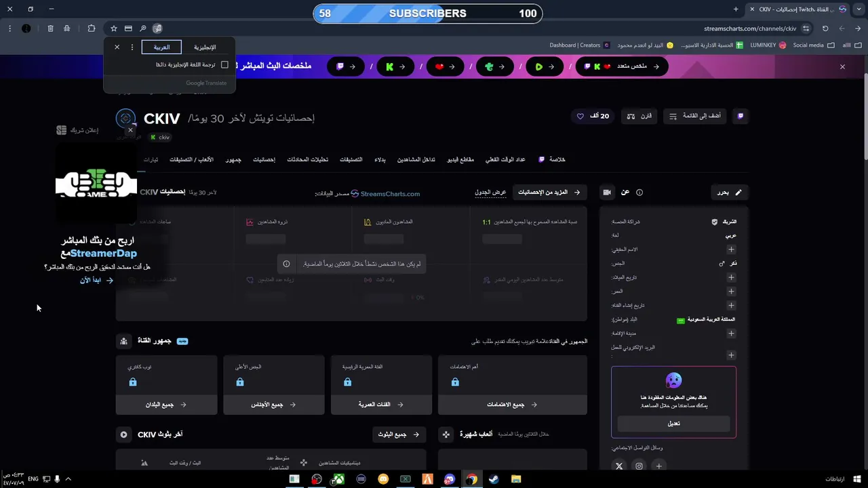This screenshot has width=868, height=488.
Task: Select الإنجليزية tab in Google Translate popup
Action: click(x=205, y=47)
